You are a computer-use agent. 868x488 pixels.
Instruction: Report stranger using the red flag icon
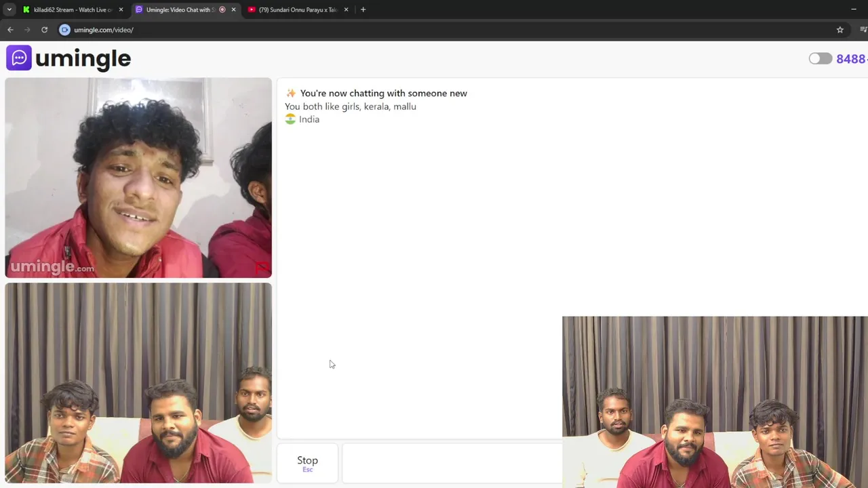262,268
